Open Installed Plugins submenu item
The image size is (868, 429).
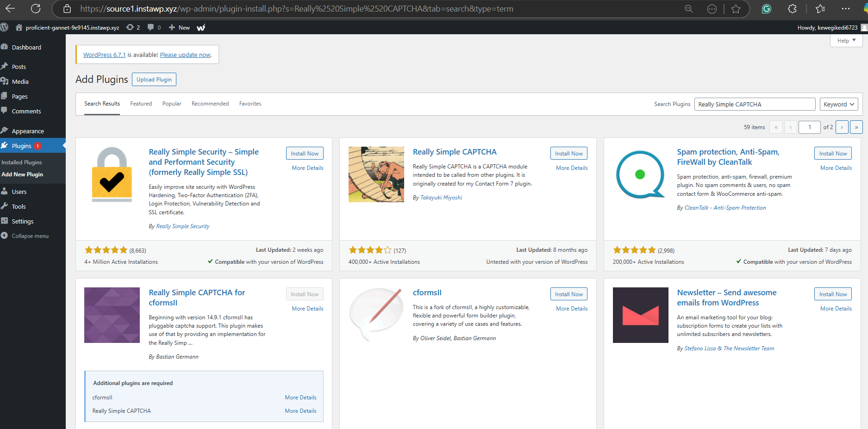pyautogui.click(x=22, y=162)
